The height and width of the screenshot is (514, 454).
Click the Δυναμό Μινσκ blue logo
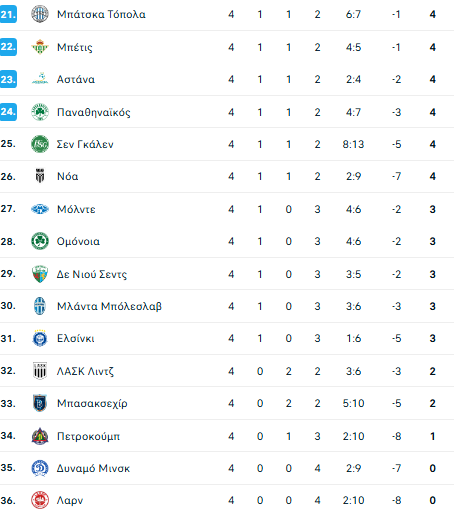coord(40,468)
